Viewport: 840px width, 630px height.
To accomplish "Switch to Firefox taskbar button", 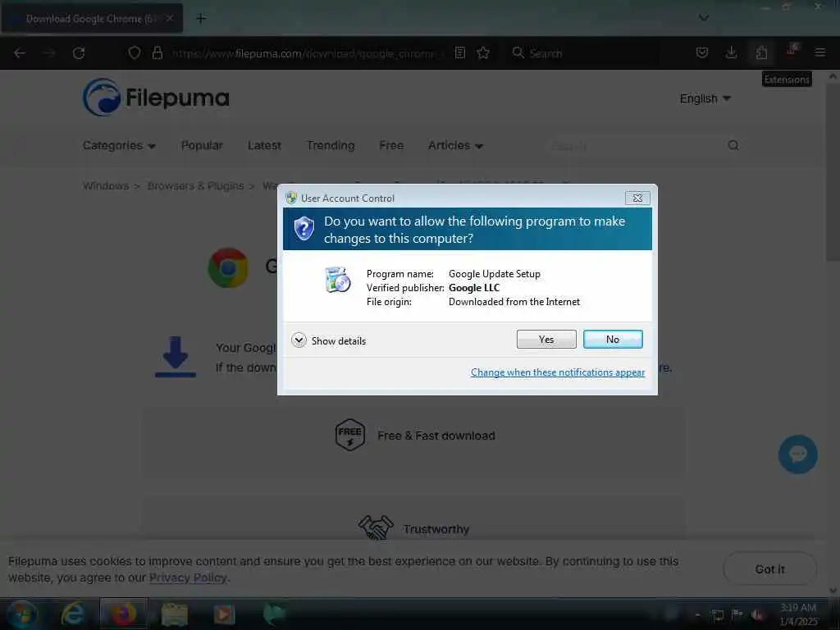I will [x=123, y=614].
